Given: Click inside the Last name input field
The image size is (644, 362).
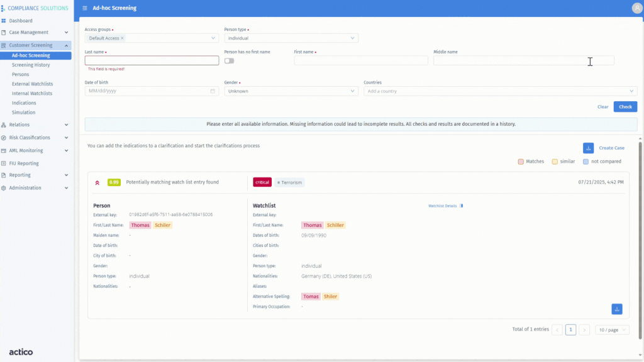Looking at the screenshot, I should click(151, 60).
